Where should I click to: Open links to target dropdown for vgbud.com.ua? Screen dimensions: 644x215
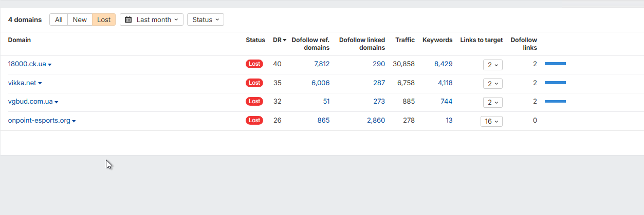click(493, 102)
